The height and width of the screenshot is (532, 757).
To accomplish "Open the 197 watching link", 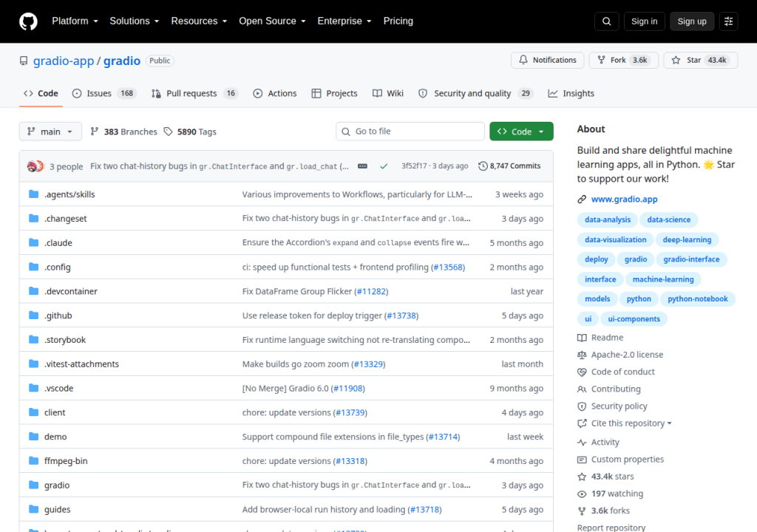I will 611,494.
